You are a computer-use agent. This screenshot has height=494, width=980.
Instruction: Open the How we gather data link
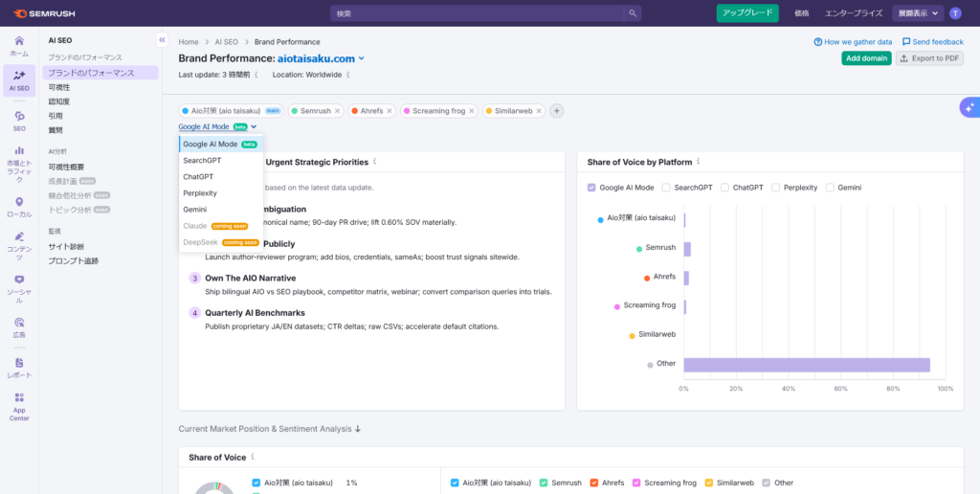(853, 42)
